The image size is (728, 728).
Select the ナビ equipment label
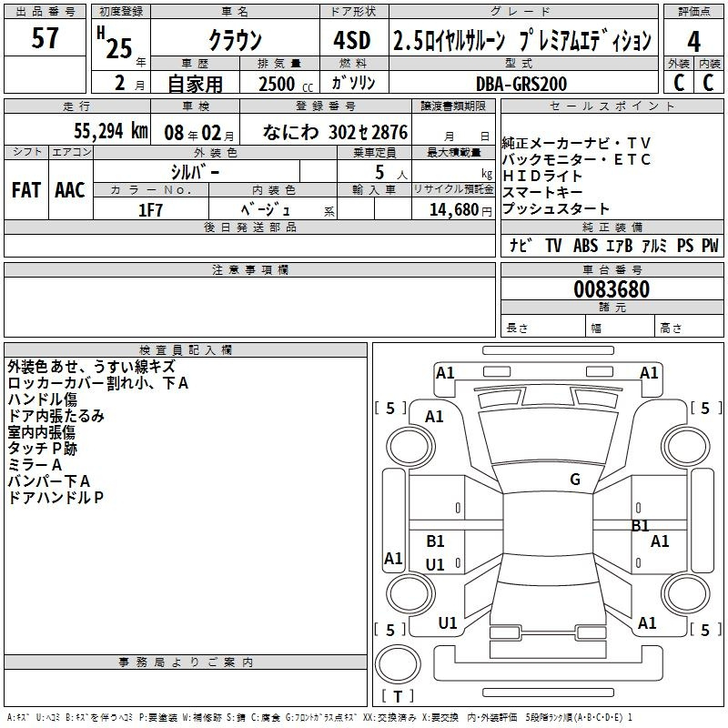coord(520,246)
